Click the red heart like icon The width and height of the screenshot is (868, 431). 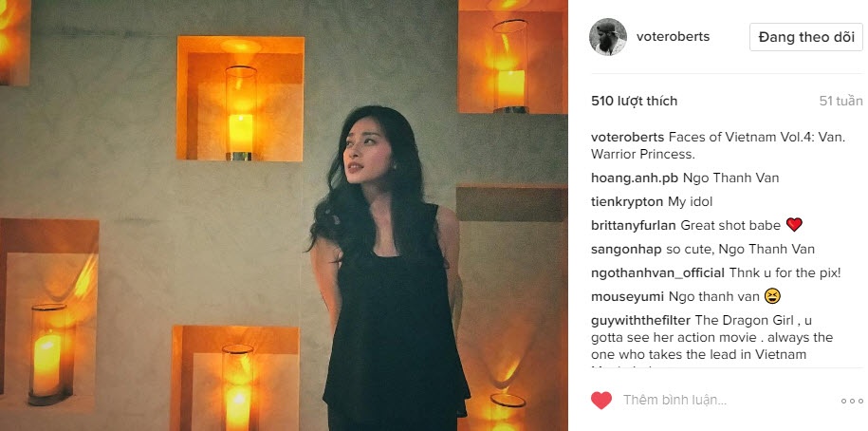601,400
